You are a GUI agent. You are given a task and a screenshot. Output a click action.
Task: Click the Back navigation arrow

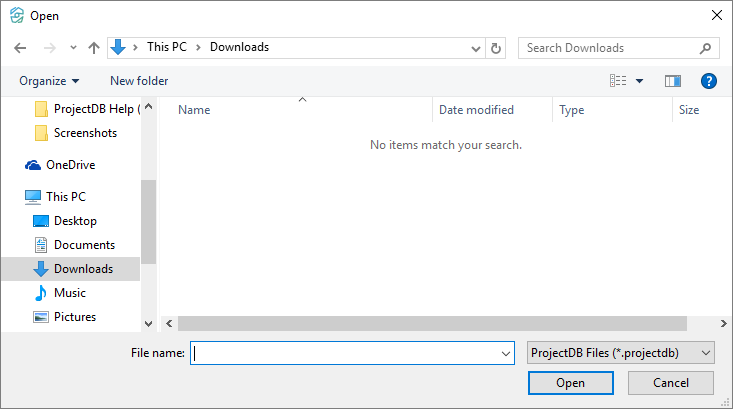pos(20,48)
